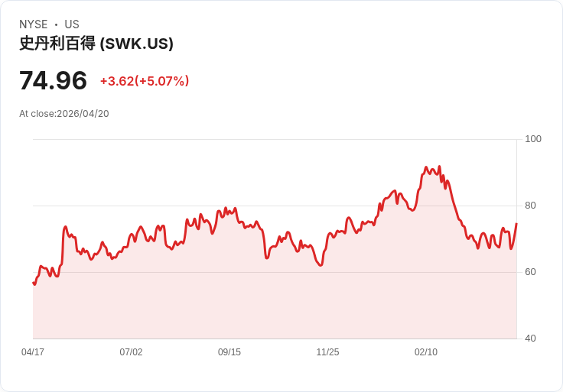Screen dimensions: 563x392
Task: Click the chart line's rightmost endpoint
Action: click(x=516, y=223)
